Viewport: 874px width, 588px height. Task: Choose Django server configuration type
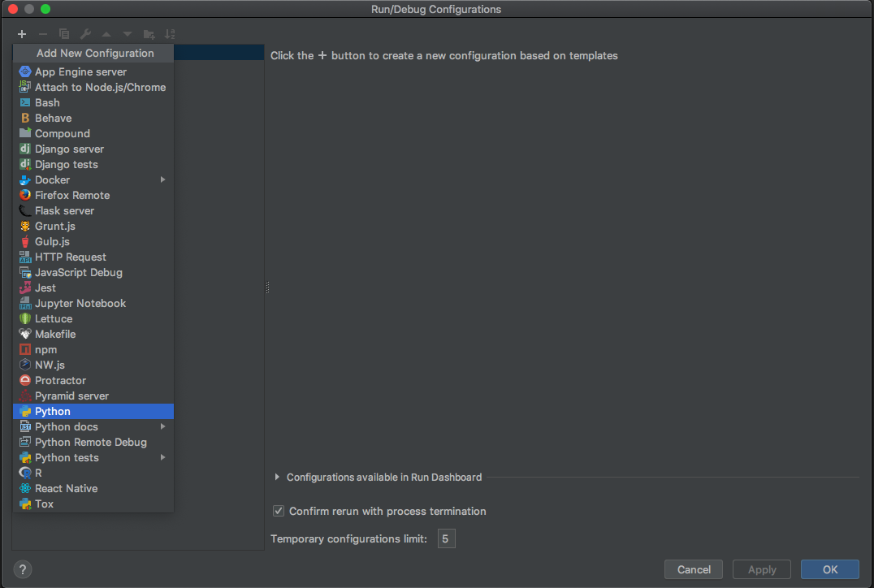tap(69, 149)
